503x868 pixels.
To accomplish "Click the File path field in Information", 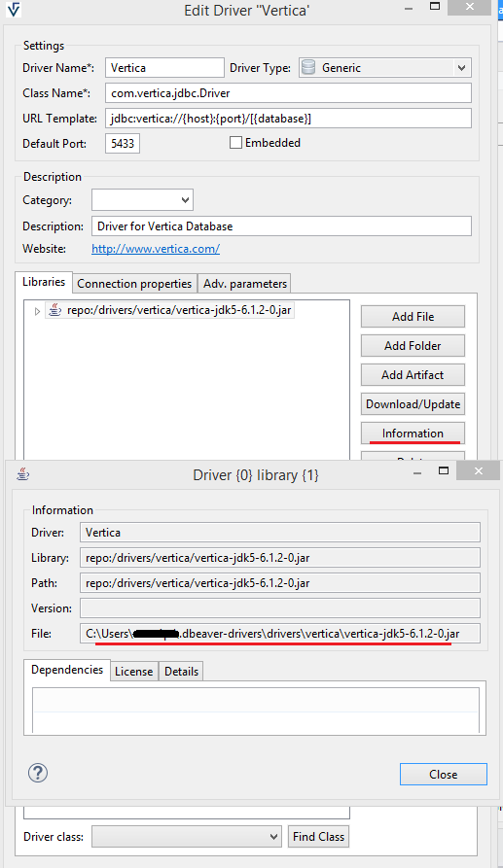I will click(x=280, y=634).
